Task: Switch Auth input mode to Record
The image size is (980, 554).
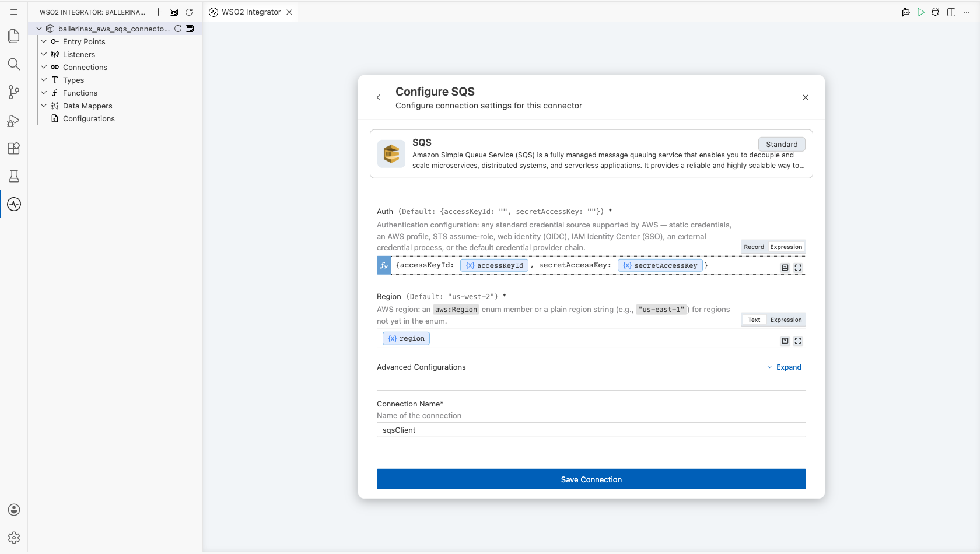Action: pyautogui.click(x=754, y=247)
